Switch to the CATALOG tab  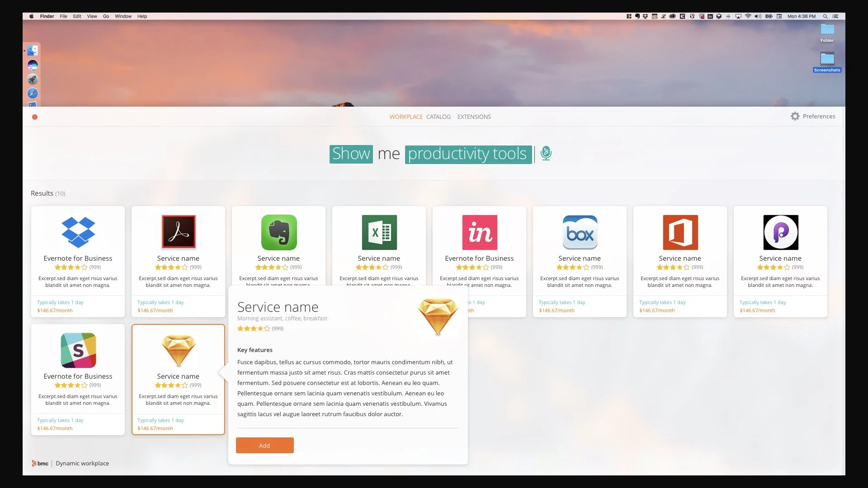click(438, 117)
